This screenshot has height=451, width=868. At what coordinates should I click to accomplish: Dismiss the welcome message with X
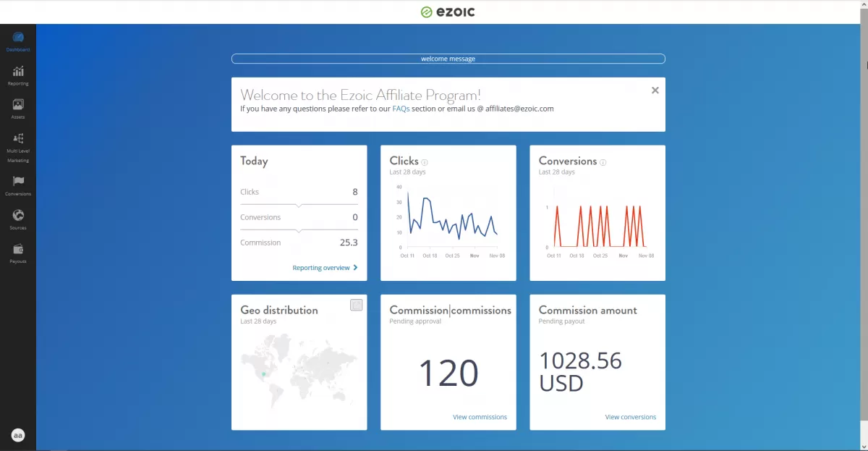(x=655, y=90)
